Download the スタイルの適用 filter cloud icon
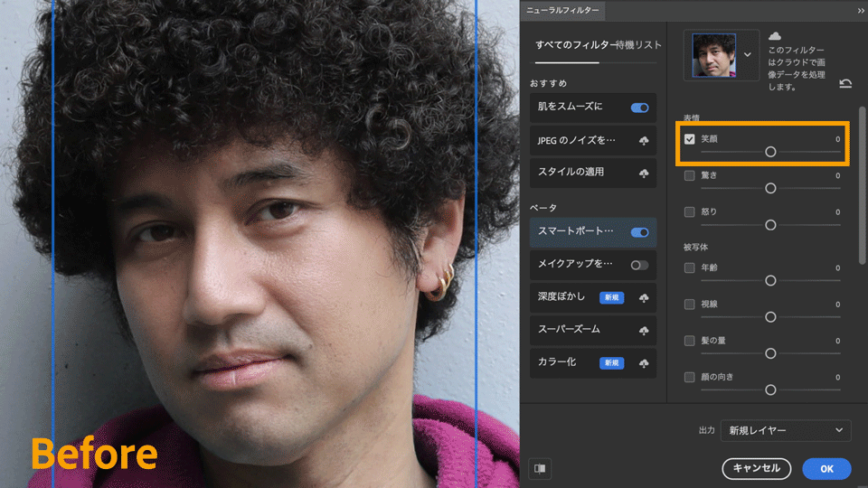This screenshot has width=868, height=488. pos(644,174)
